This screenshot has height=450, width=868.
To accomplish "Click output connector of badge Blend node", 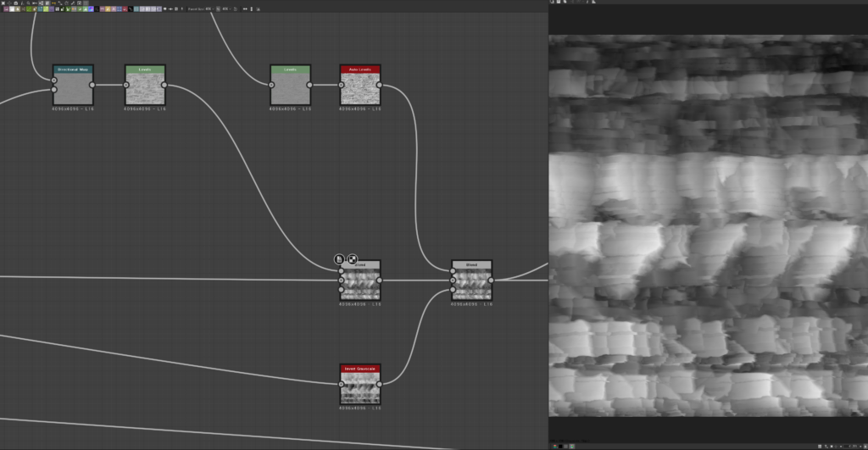I will pyautogui.click(x=379, y=281).
